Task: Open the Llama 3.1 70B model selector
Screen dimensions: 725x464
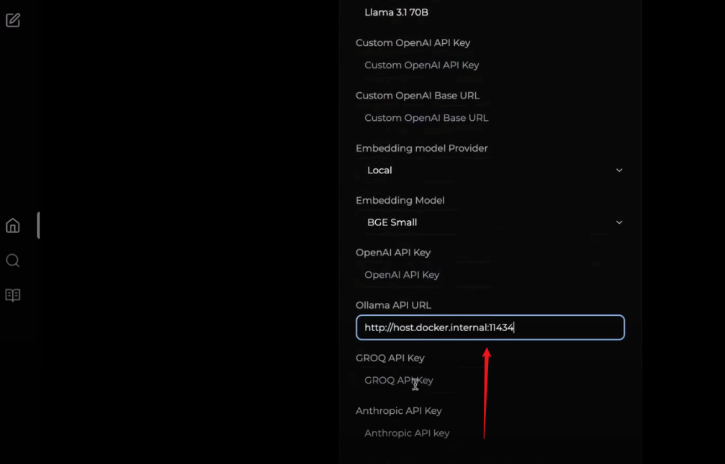Action: pos(490,13)
